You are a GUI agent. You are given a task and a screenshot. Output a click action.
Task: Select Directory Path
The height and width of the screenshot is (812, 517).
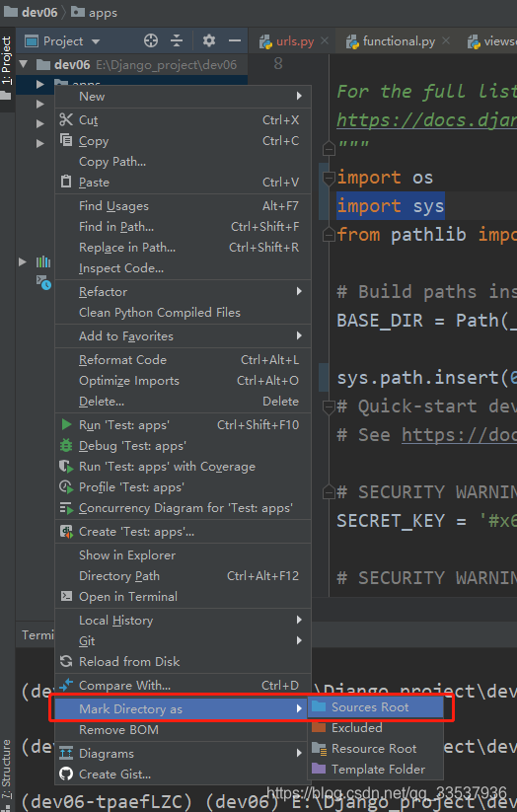point(183,576)
